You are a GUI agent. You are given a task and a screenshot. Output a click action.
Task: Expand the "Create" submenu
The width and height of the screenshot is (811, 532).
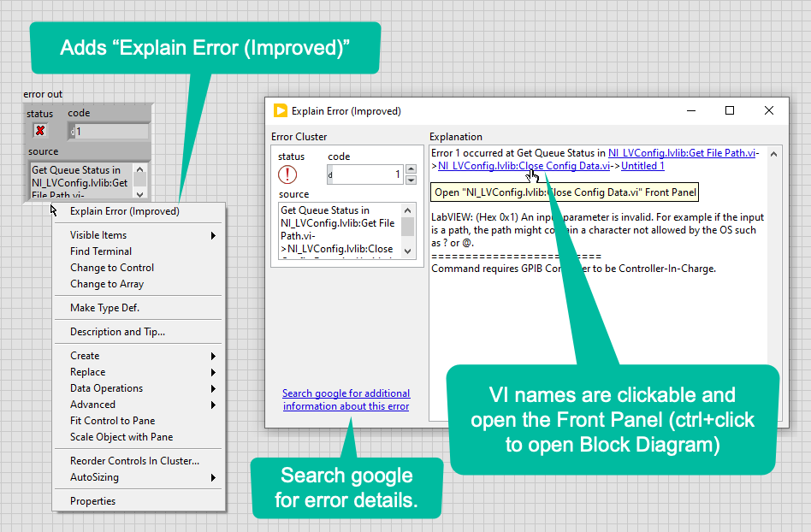[84, 355]
